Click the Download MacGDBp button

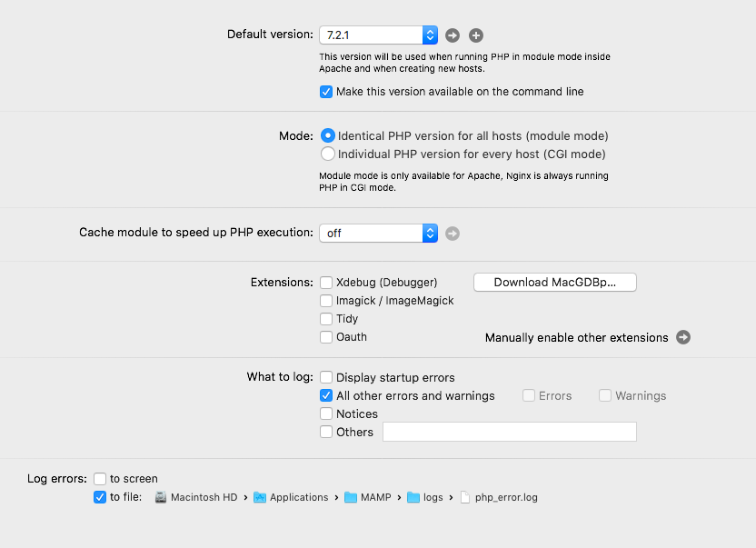[554, 283]
